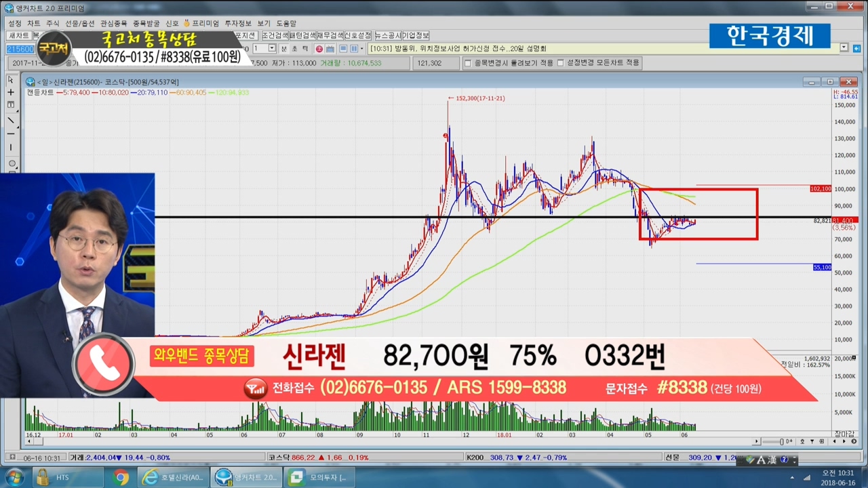Viewport: 868px width, 488px height.
Task: Select the horizontal line drawing tool
Action: point(11,134)
